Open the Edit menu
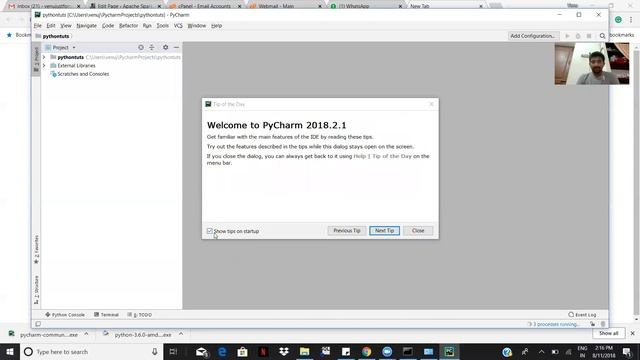 click(x=51, y=26)
